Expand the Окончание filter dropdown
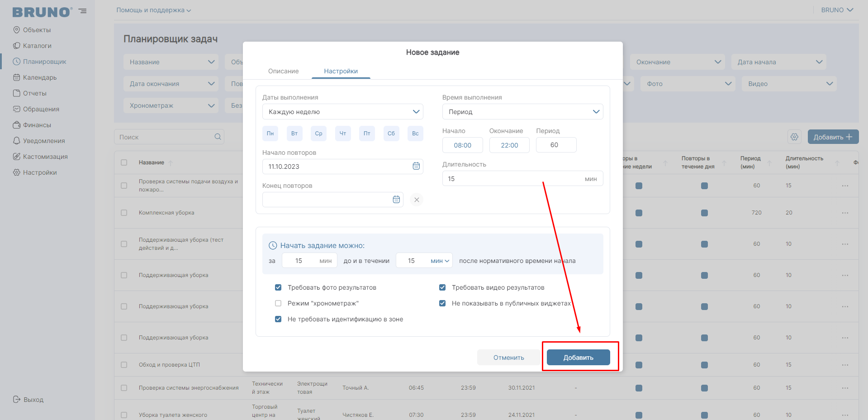The height and width of the screenshot is (420, 868). [x=678, y=62]
